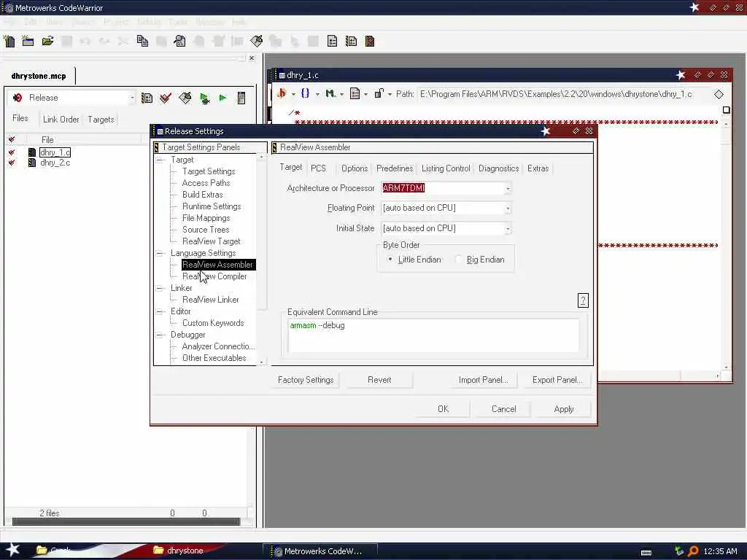Select Little Endian byte order
This screenshot has width=747, height=560.
point(414,260)
